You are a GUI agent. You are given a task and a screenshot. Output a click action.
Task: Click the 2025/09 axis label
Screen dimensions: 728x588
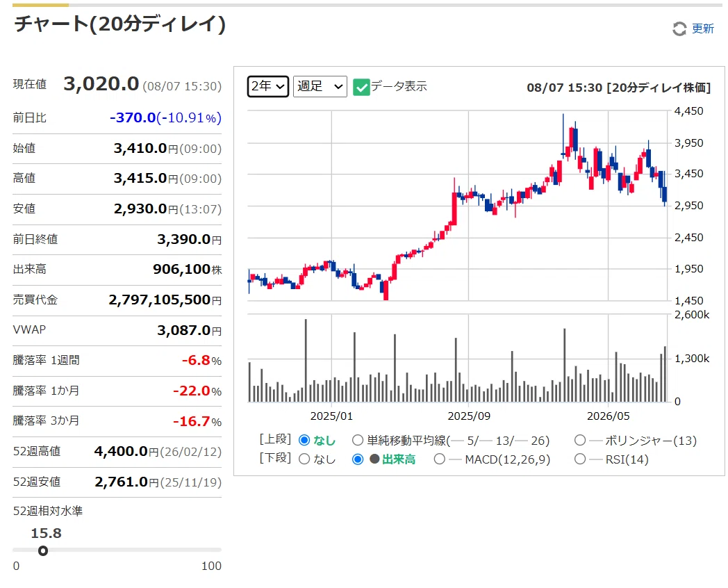click(469, 416)
